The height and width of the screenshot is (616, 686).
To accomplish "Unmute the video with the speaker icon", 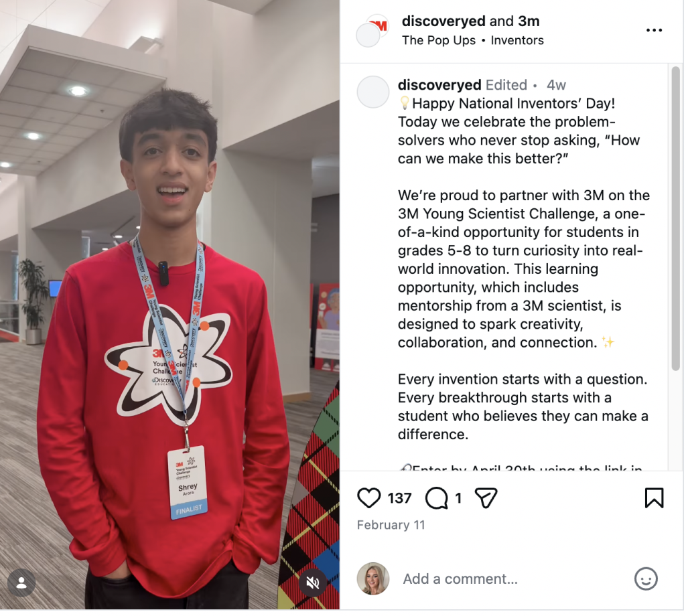I will 312,583.
